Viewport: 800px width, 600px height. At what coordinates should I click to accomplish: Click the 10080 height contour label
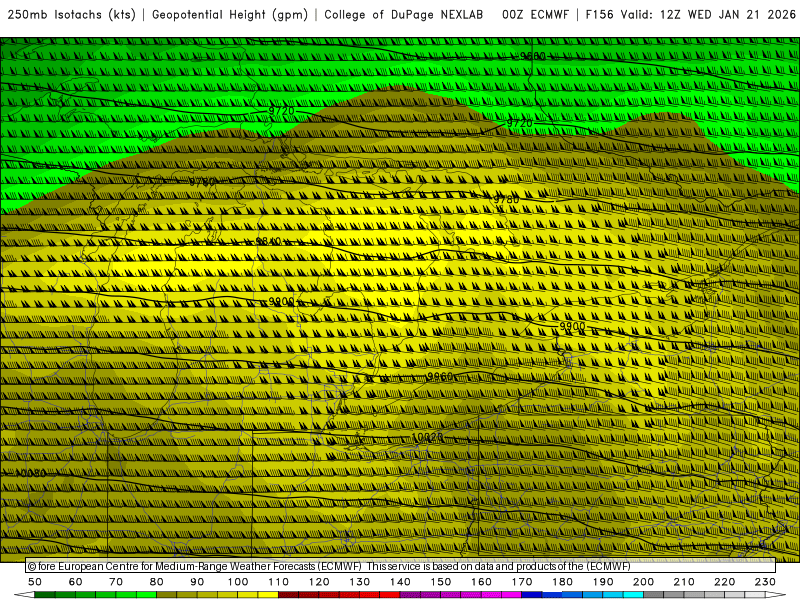tap(31, 473)
